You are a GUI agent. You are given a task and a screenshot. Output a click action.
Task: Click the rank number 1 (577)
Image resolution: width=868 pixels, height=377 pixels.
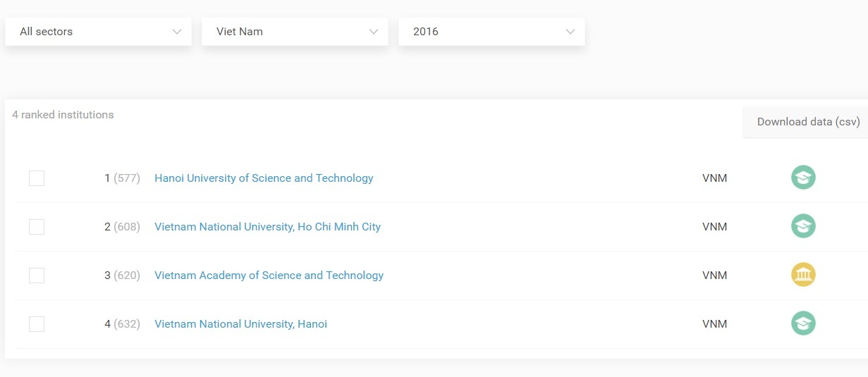pyautogui.click(x=122, y=178)
